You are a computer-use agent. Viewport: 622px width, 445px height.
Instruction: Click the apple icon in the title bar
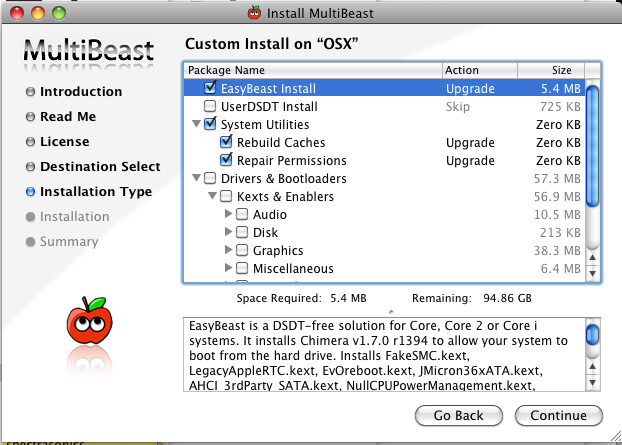[254, 13]
